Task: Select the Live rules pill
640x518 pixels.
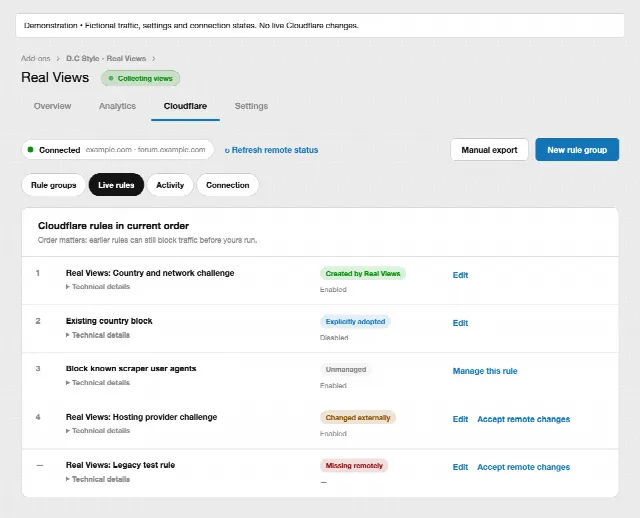Action: [116, 185]
